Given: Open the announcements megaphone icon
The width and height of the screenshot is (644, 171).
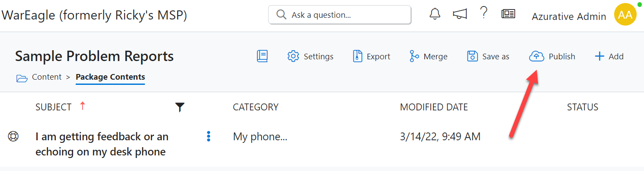Looking at the screenshot, I should point(460,14).
